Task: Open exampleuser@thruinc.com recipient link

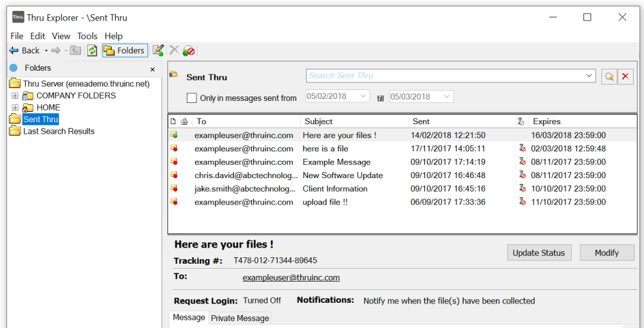Action: [291, 278]
